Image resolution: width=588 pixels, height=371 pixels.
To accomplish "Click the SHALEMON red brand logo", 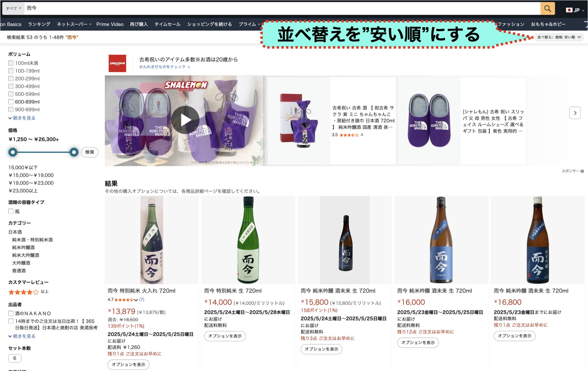I will tap(117, 63).
